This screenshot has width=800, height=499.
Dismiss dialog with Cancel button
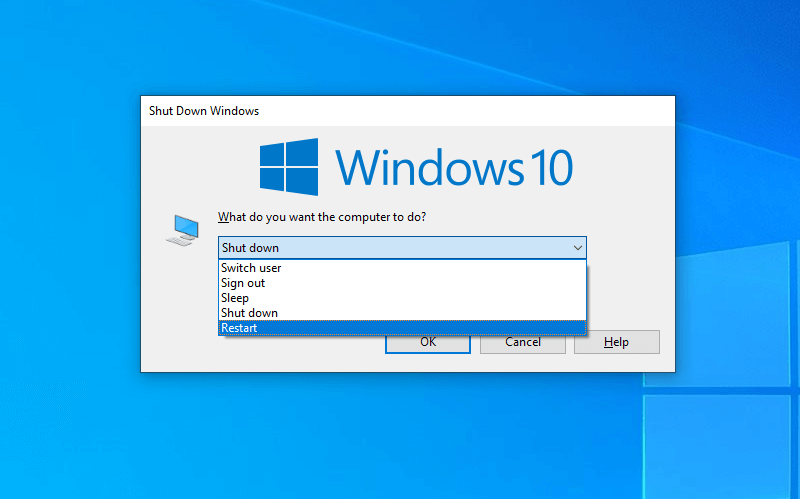(522, 342)
